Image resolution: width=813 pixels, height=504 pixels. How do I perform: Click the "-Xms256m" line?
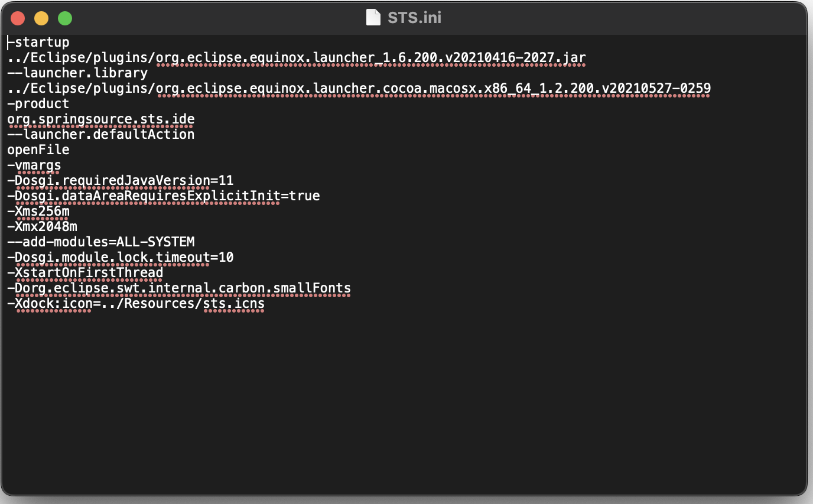coord(38,212)
